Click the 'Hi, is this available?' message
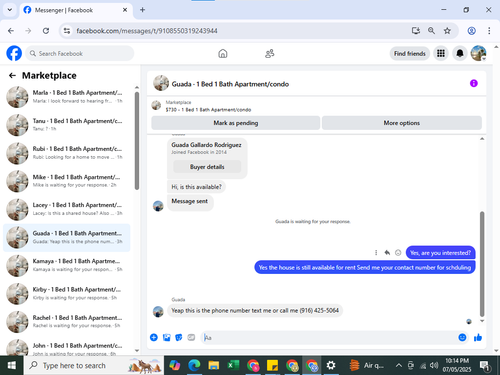500x375 pixels. 196,187
